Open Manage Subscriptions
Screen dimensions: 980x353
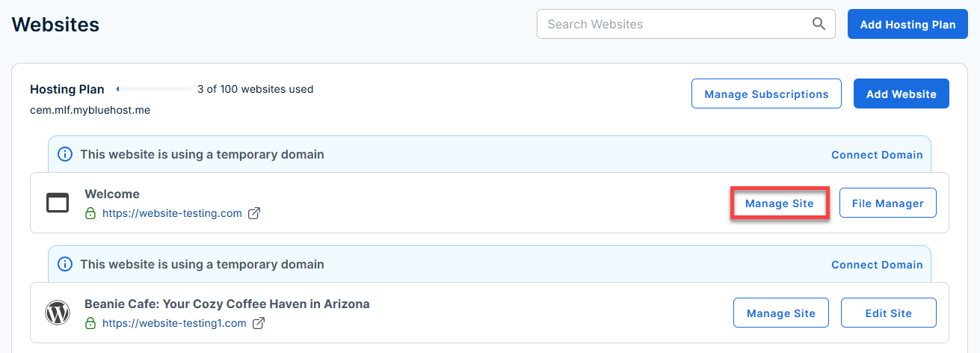(x=766, y=94)
